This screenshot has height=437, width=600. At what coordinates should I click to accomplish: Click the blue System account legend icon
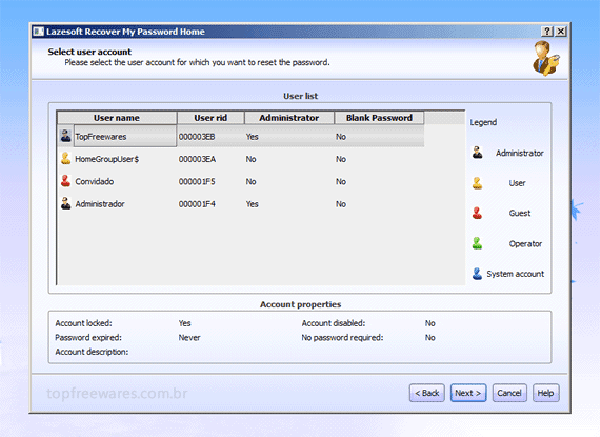477,273
